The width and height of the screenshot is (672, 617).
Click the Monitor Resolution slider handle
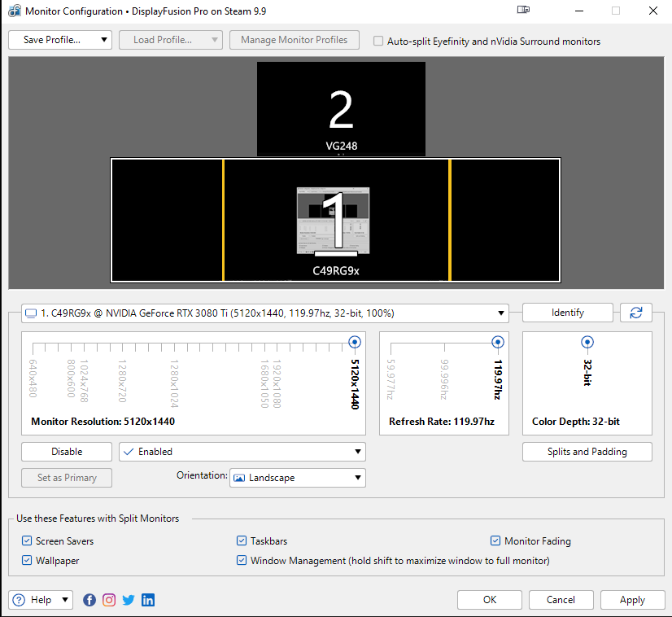[355, 342]
